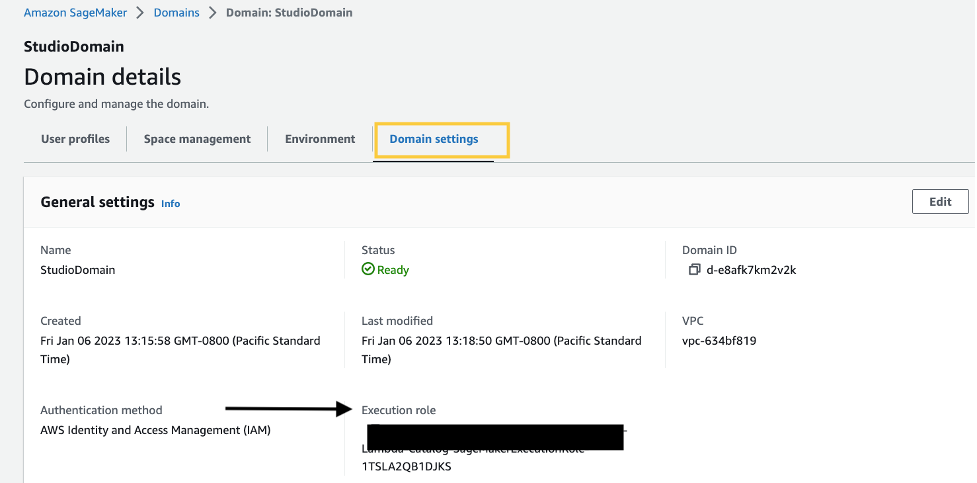
Task: Copy the Domain ID with the copy icon
Action: pos(694,270)
